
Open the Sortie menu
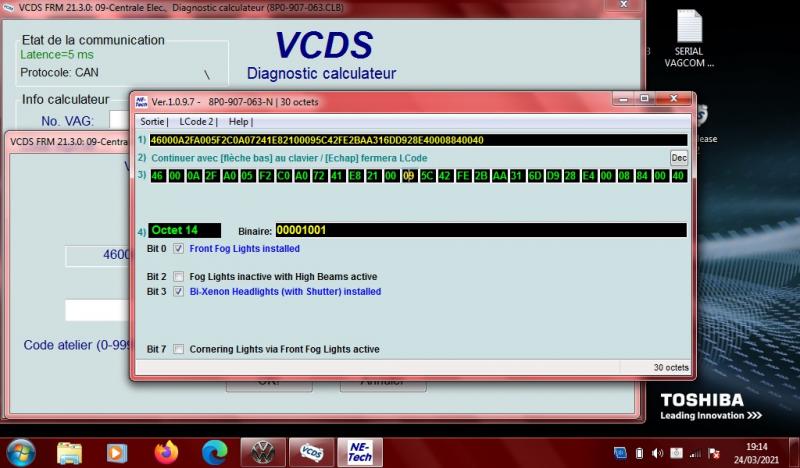coord(152,121)
